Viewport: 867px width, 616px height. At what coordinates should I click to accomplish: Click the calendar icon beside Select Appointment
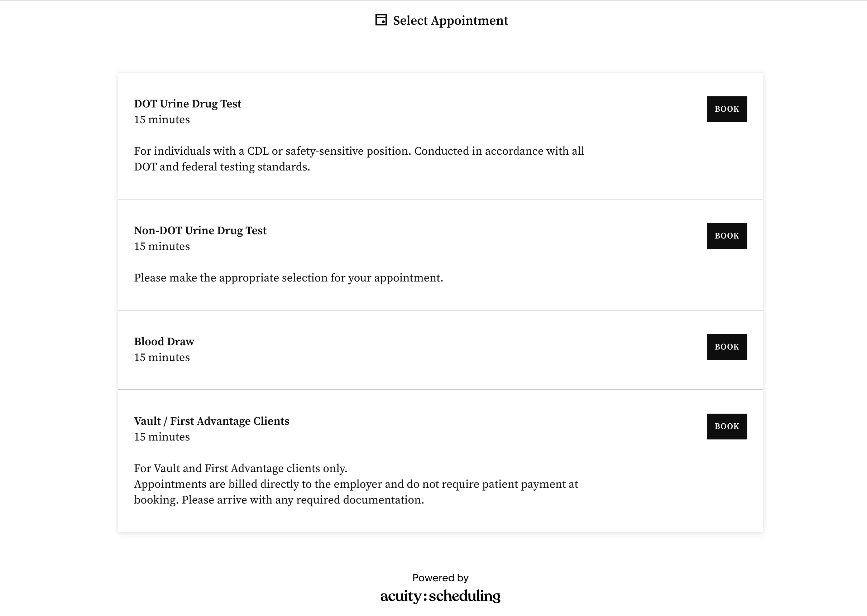tap(381, 20)
